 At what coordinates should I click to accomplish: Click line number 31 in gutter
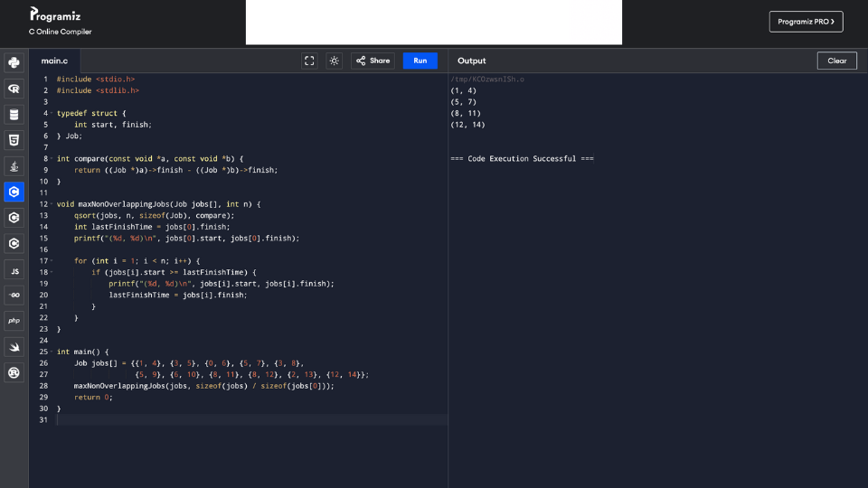(43, 420)
